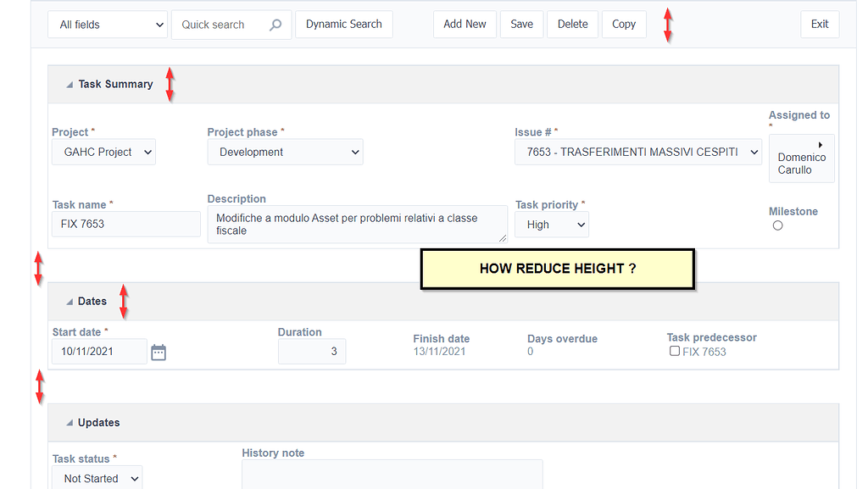Viewport: 868px width, 489px height.
Task: Check the FIX 7653 predecessor checkbox
Action: coord(674,351)
